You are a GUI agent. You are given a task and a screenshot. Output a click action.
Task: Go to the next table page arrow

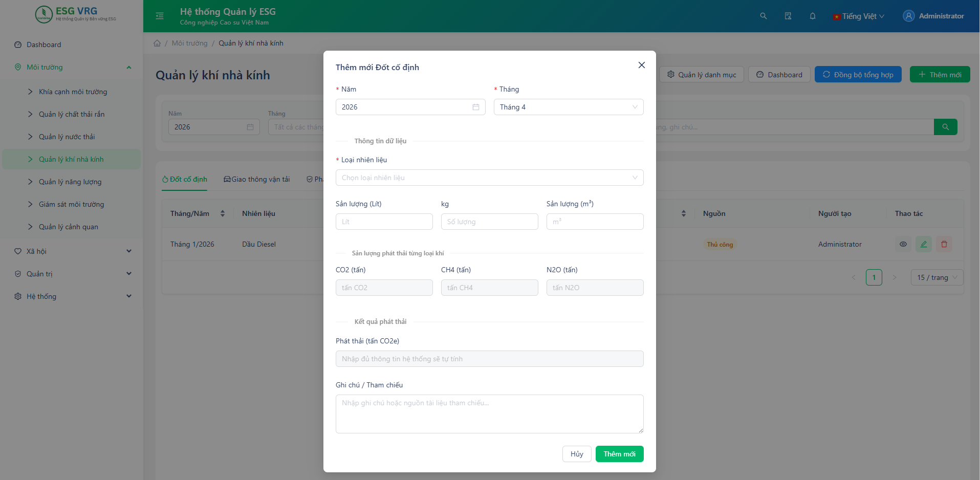(895, 277)
